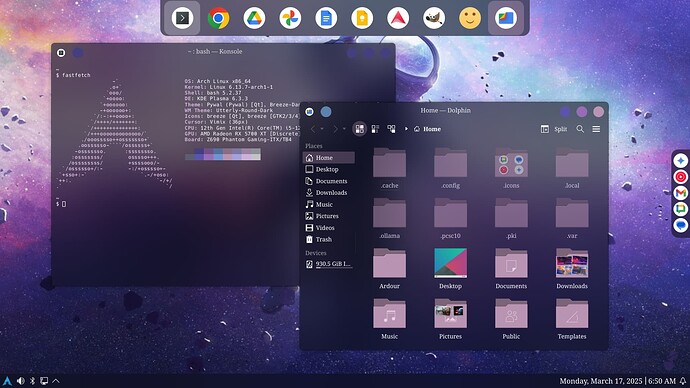Open the Arch application launcher in taskbar
This screenshot has width=690, height=388.
click(7, 381)
